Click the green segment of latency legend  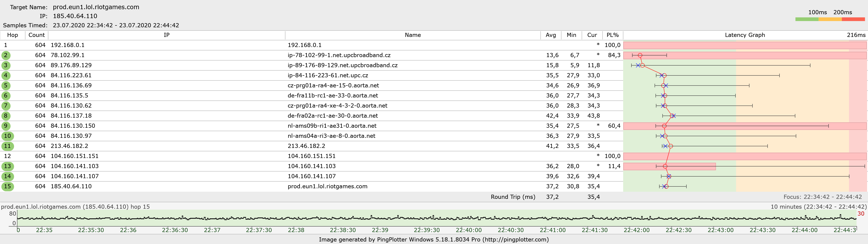tap(807, 19)
